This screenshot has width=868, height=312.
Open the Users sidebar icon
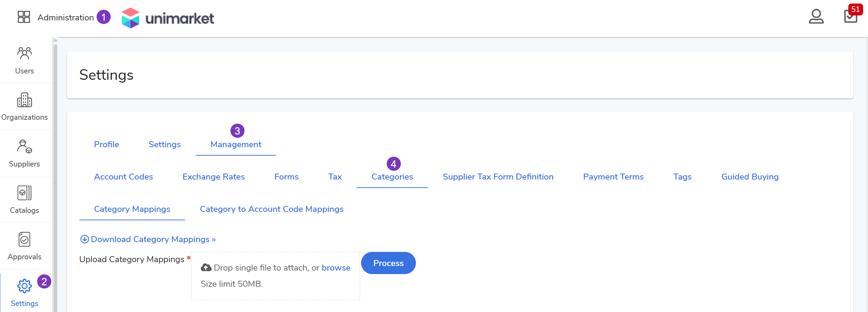(x=24, y=54)
